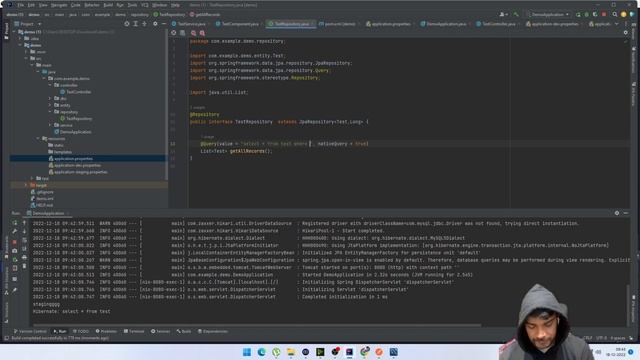Switch to TestController.java editor tab
640x360 pixels.
pos(496,24)
